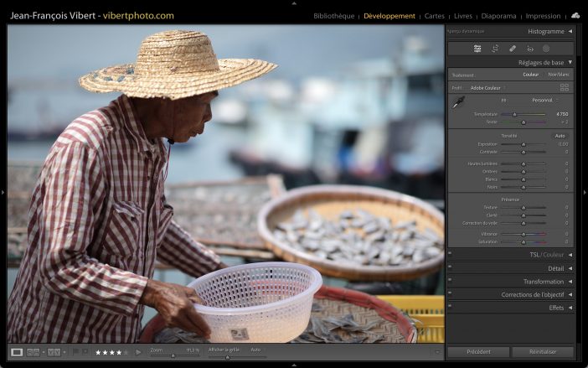The width and height of the screenshot is (588, 368).
Task: Toggle the Détail panel on/off switch
Action: pos(450,268)
